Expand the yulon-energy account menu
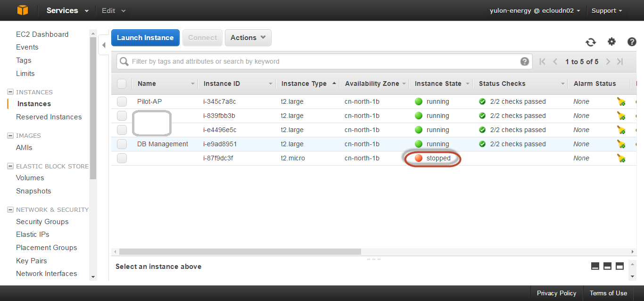Viewport: 644px width, 301px height. coord(534,10)
